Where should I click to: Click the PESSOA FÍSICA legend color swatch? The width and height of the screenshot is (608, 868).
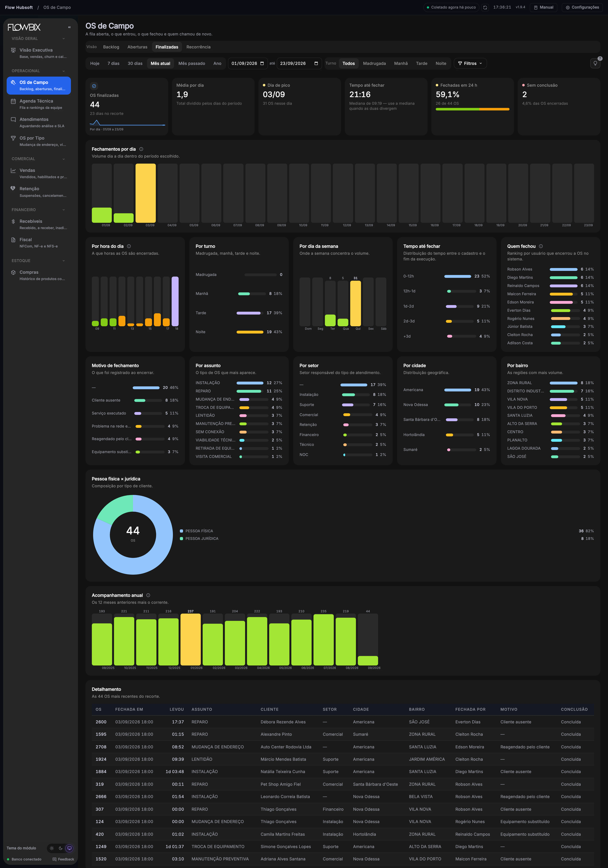182,531
